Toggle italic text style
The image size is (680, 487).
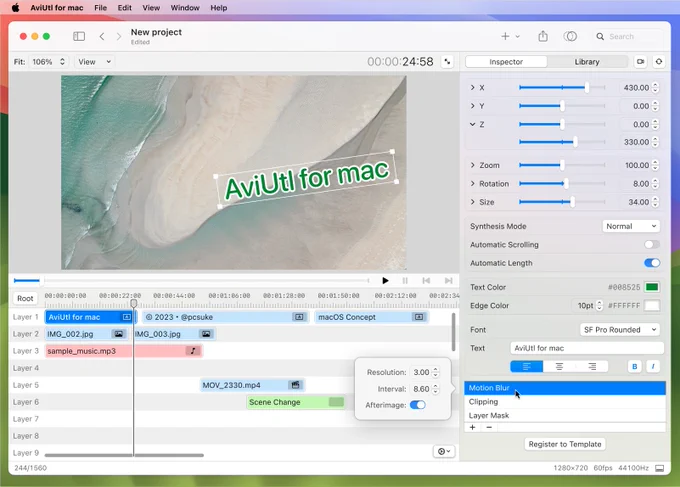coord(653,366)
